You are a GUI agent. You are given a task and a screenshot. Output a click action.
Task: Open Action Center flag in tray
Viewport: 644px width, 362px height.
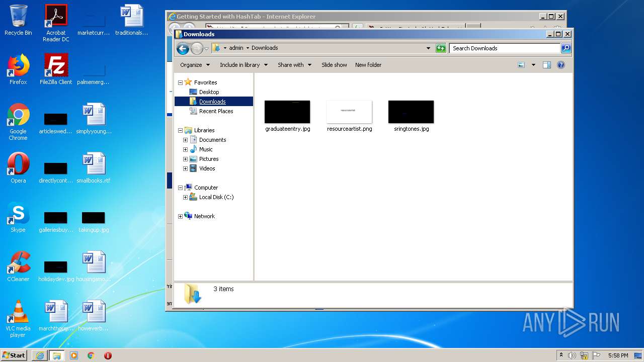point(596,355)
